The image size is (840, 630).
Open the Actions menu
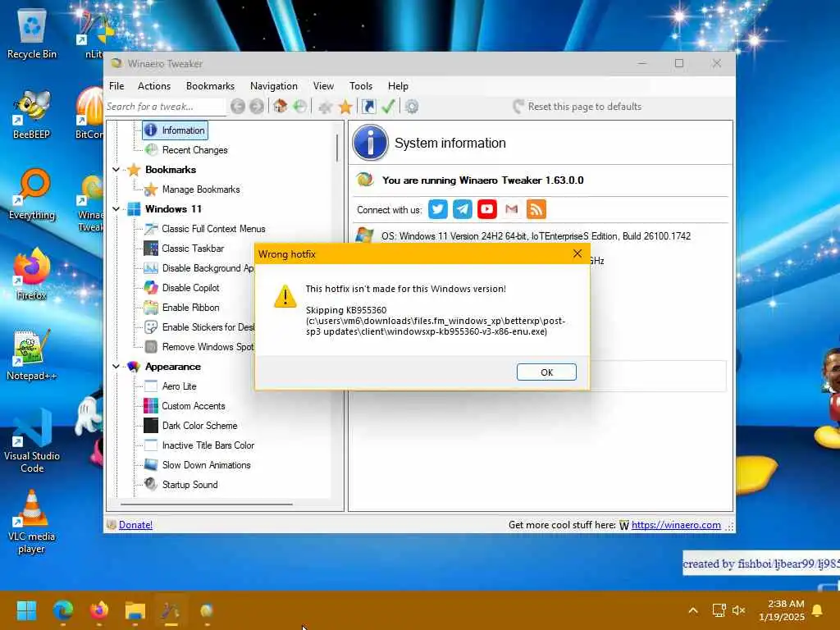click(153, 85)
